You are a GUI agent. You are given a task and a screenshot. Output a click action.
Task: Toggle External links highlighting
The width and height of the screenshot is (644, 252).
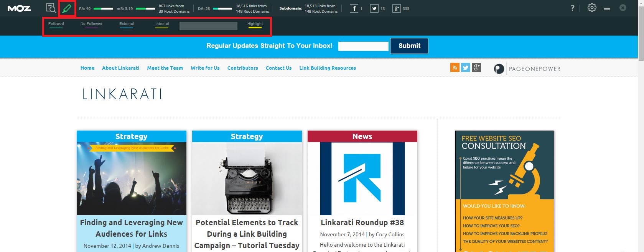pos(127,25)
